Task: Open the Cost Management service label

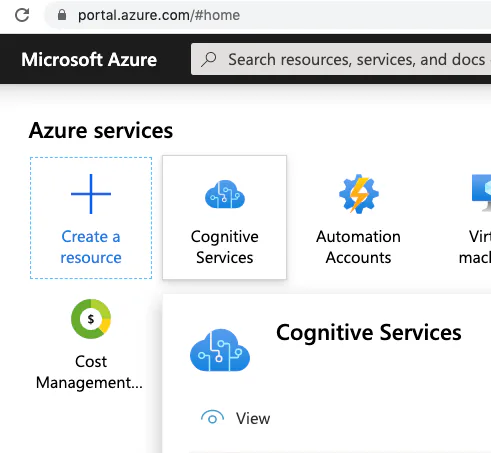Action: coord(90,372)
